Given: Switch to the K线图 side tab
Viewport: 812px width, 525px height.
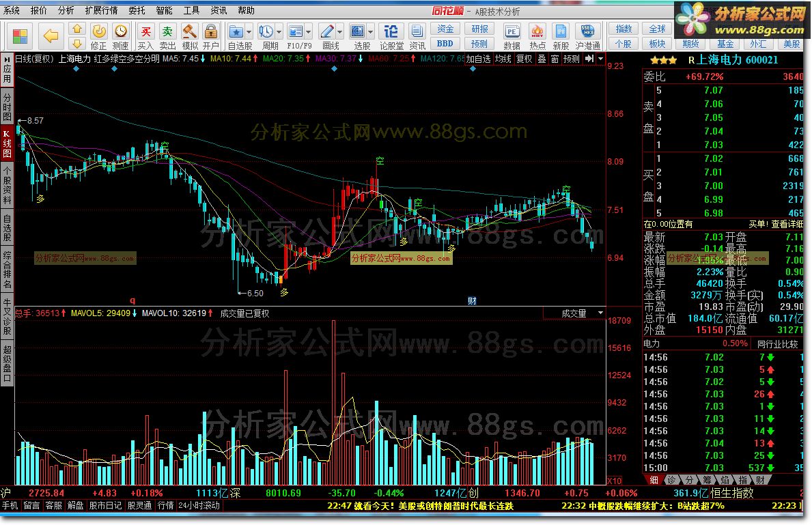Looking at the screenshot, I should pyautogui.click(x=7, y=144).
